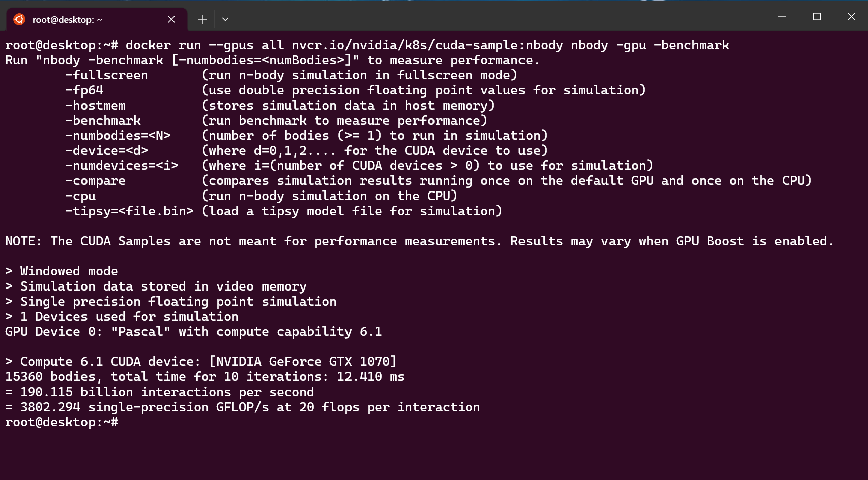Click the shell prompt at the bottom

(60, 422)
